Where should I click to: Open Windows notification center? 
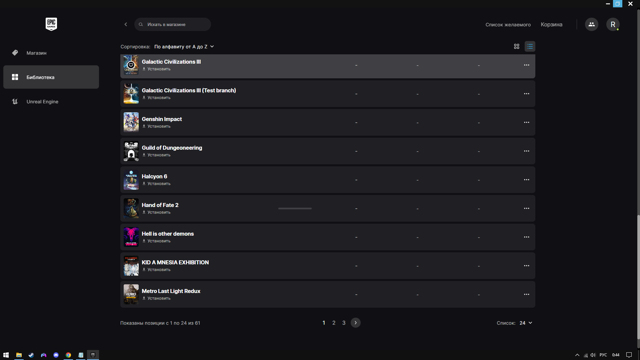point(629,355)
